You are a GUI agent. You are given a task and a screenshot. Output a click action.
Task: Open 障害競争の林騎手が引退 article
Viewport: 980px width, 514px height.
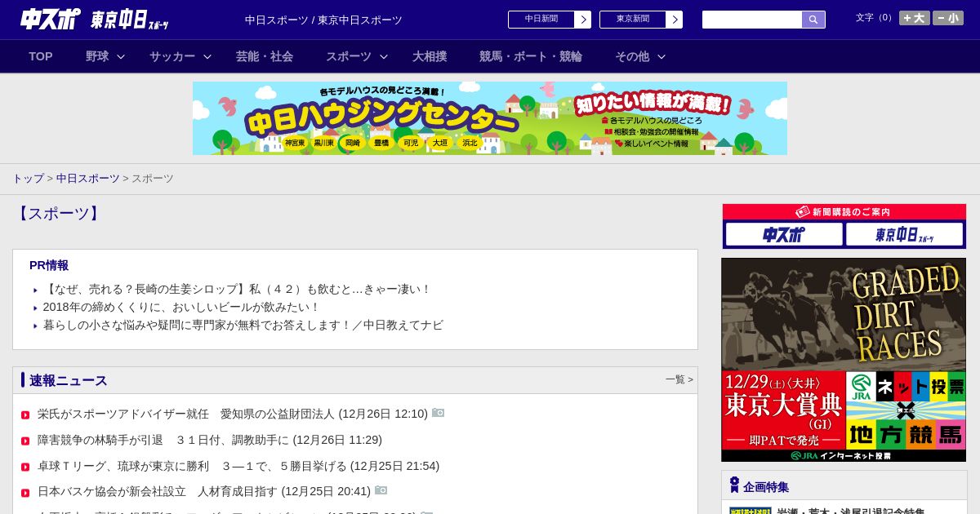click(x=210, y=440)
